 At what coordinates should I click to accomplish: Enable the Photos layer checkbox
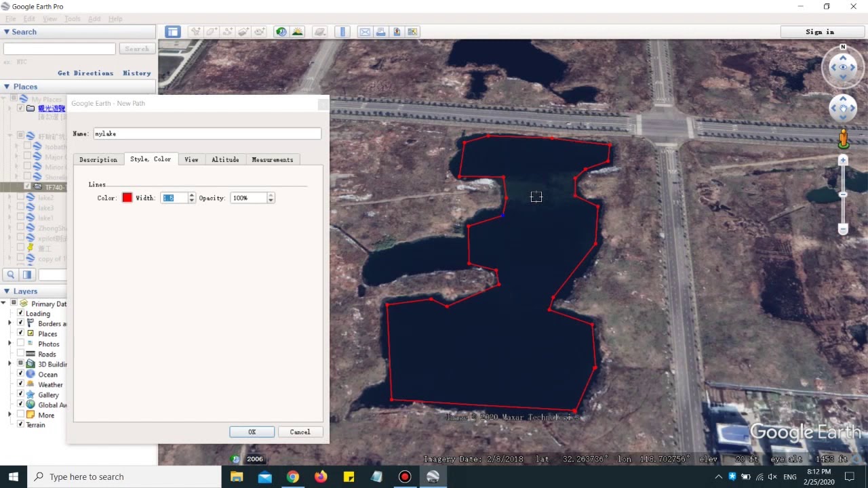(21, 344)
